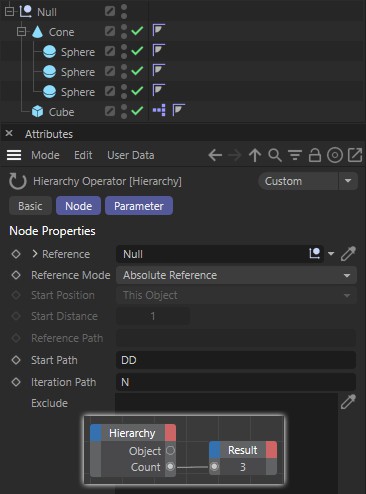Click the Phong tag on the first Sphere row

(x=159, y=50)
